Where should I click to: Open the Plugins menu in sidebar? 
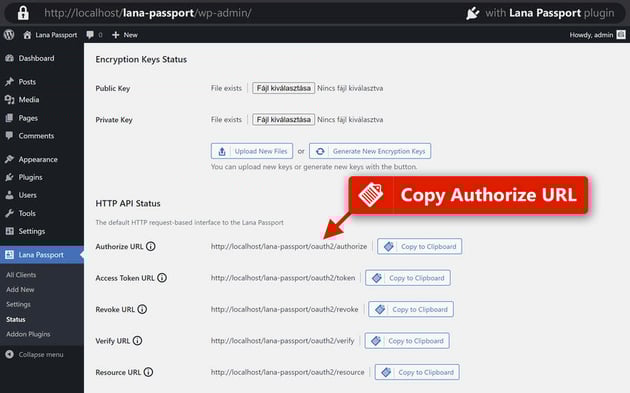(30, 177)
